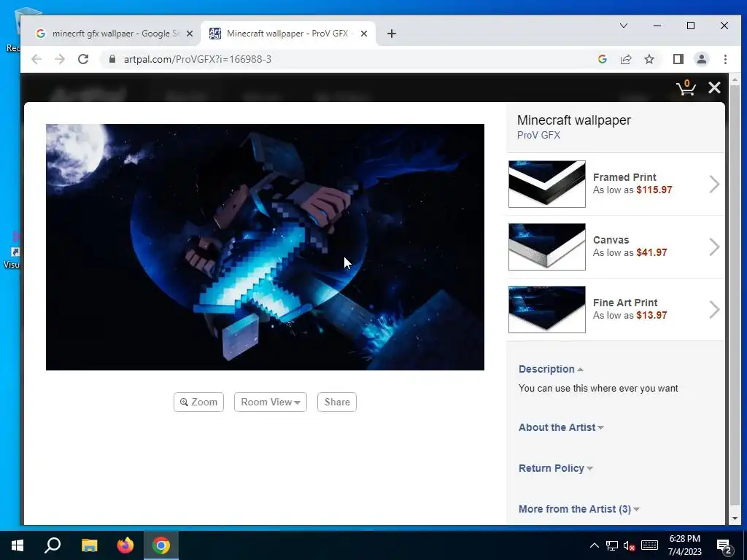Screen dimensions: 747x560
Task: Open the ProV GFX artist link
Action: [538, 135]
